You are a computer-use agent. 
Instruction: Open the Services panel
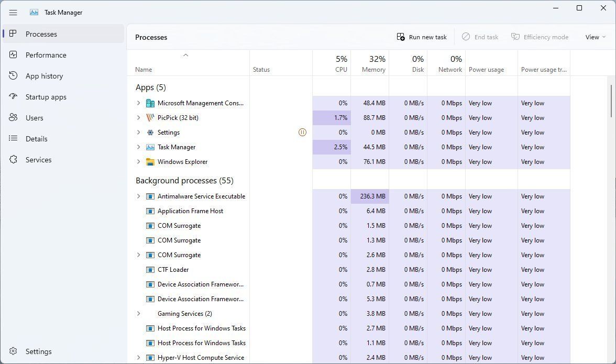38,159
